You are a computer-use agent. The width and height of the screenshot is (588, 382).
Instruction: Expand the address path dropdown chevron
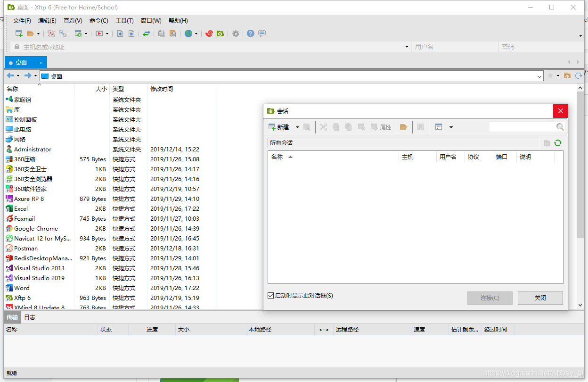point(539,76)
